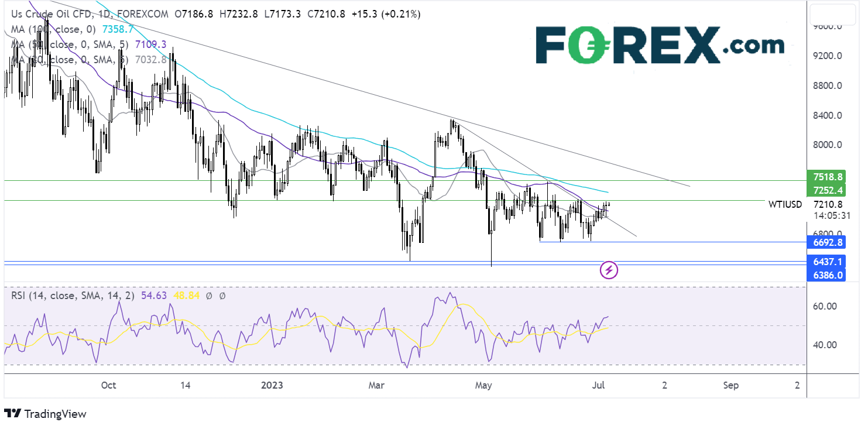Click the purple MA value 7109.3
The height and width of the screenshot is (429, 868).
click(x=152, y=44)
